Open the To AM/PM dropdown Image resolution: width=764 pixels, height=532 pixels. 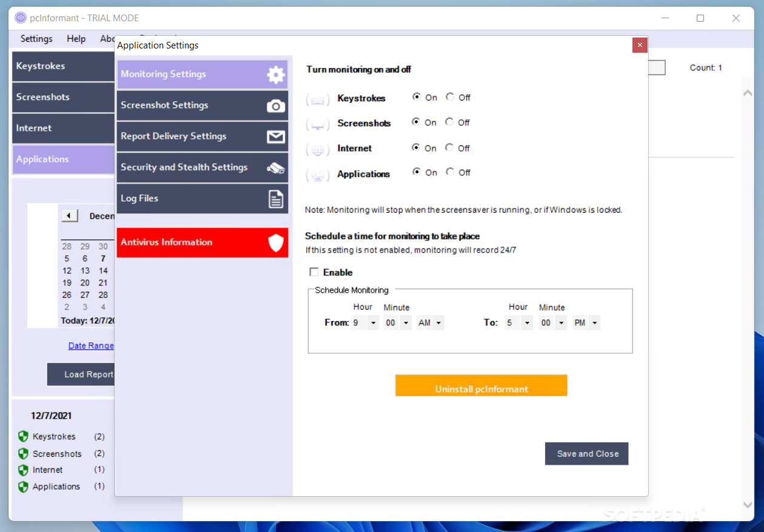[595, 323]
